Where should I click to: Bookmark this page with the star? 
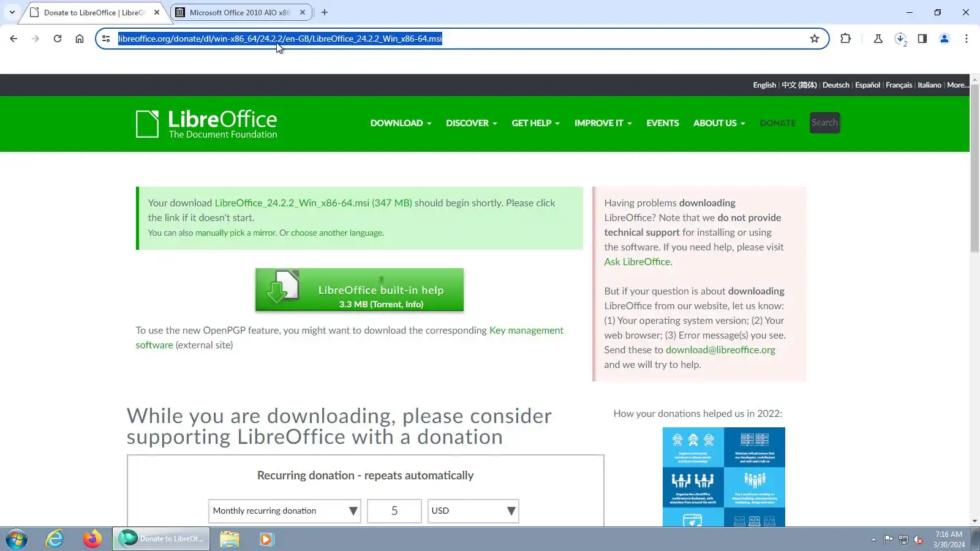click(x=815, y=39)
